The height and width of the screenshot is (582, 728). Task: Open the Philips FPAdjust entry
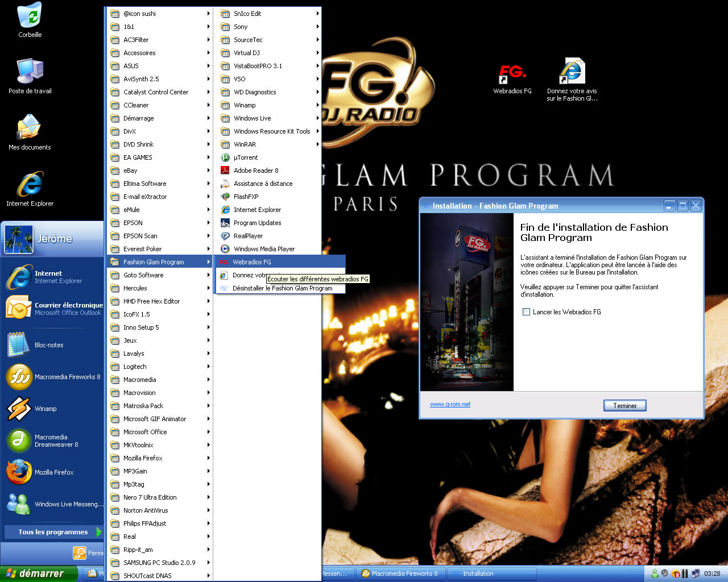pyautogui.click(x=160, y=523)
